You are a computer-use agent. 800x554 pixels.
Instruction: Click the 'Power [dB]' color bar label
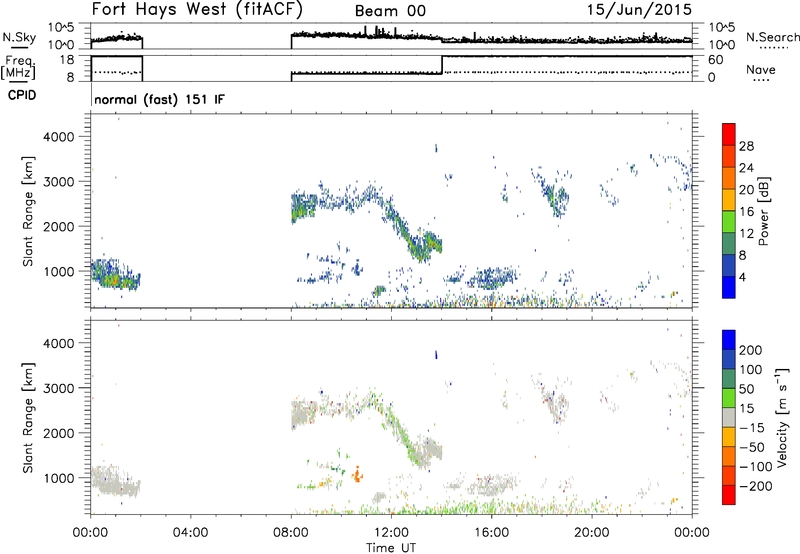(x=763, y=212)
